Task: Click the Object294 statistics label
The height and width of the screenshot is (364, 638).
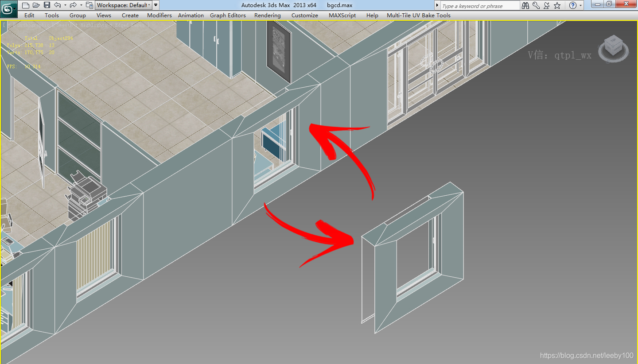Action: [x=61, y=38]
